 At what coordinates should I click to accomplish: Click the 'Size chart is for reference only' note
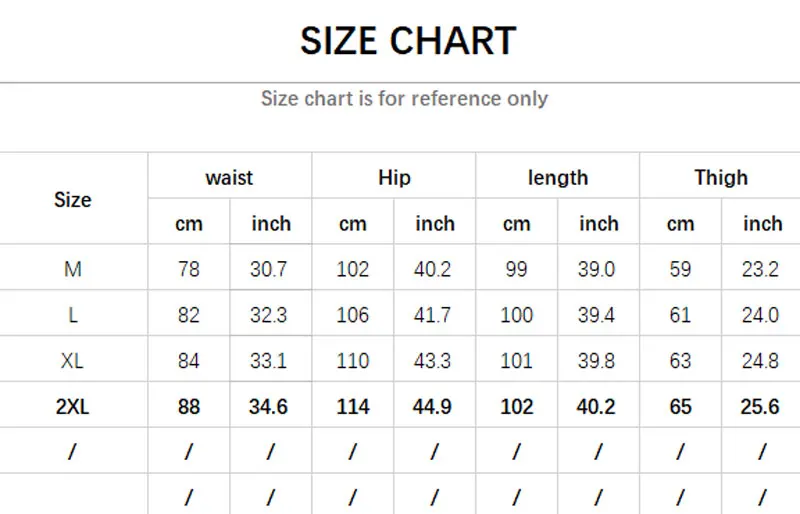pyautogui.click(x=404, y=98)
